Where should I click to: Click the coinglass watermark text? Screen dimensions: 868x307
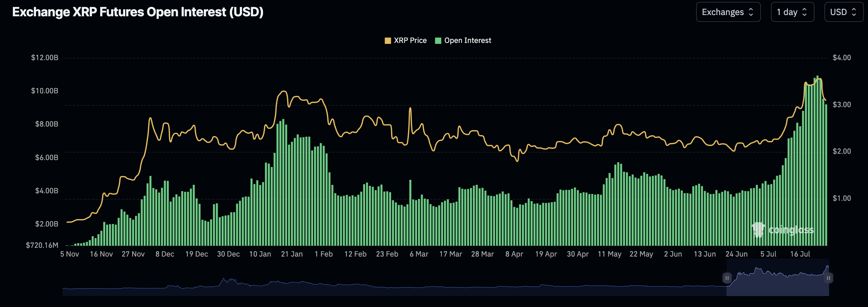[791, 230]
